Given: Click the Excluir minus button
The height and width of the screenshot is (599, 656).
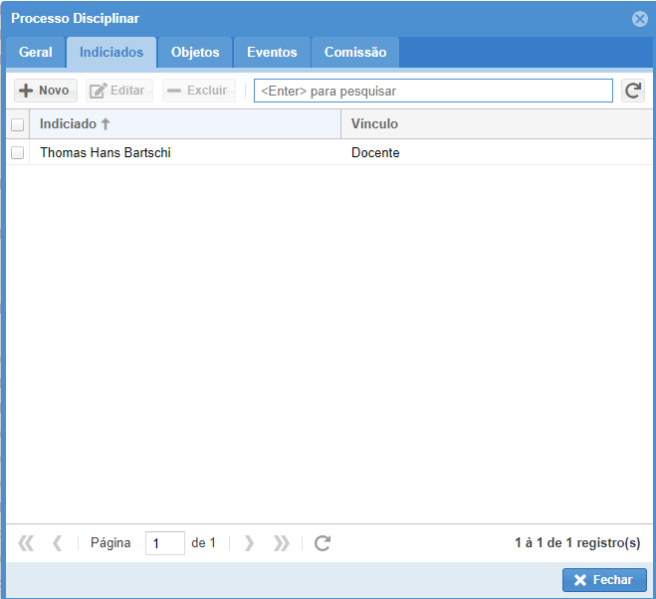Looking at the screenshot, I should 198,91.
